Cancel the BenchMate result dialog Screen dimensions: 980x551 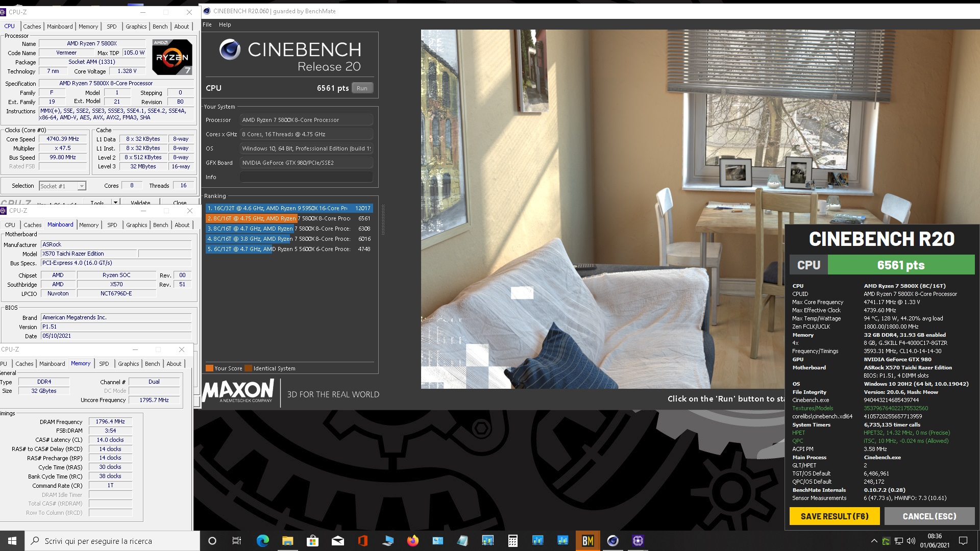[x=929, y=516]
